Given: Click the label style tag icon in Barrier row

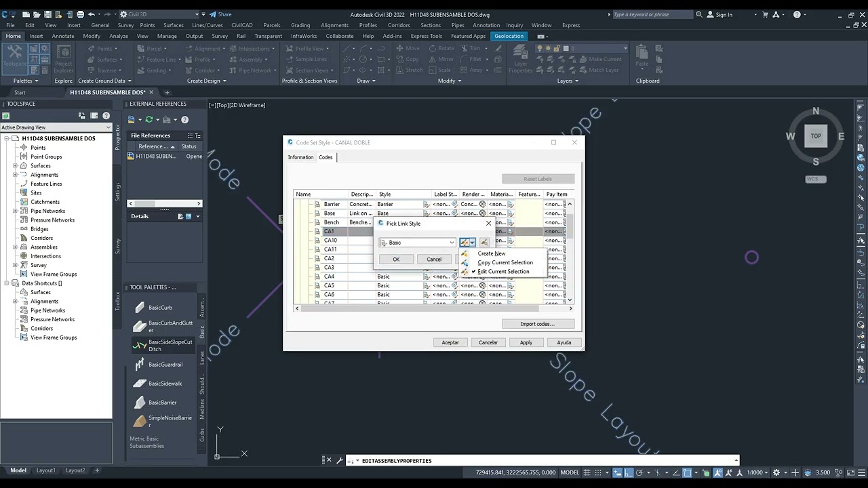Looking at the screenshot, I should click(x=455, y=204).
